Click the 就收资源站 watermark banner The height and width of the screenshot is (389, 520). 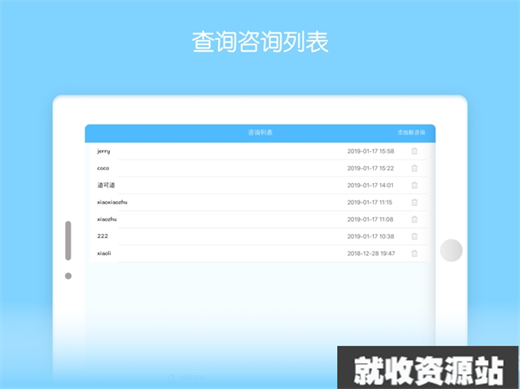click(428, 368)
